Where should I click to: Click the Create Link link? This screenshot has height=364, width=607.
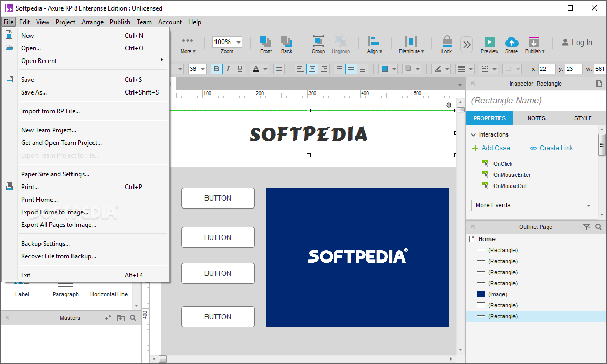[556, 148]
